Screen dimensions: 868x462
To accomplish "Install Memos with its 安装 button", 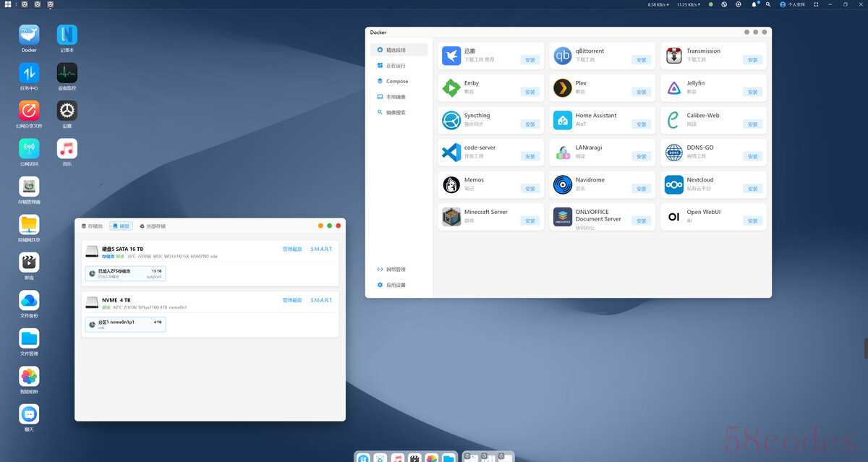I will click(x=530, y=189).
